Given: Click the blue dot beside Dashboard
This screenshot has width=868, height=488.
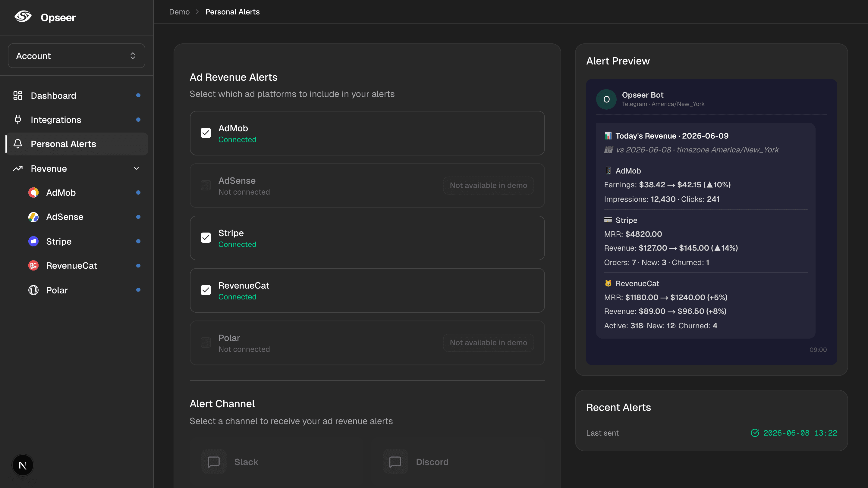Looking at the screenshot, I should [138, 95].
